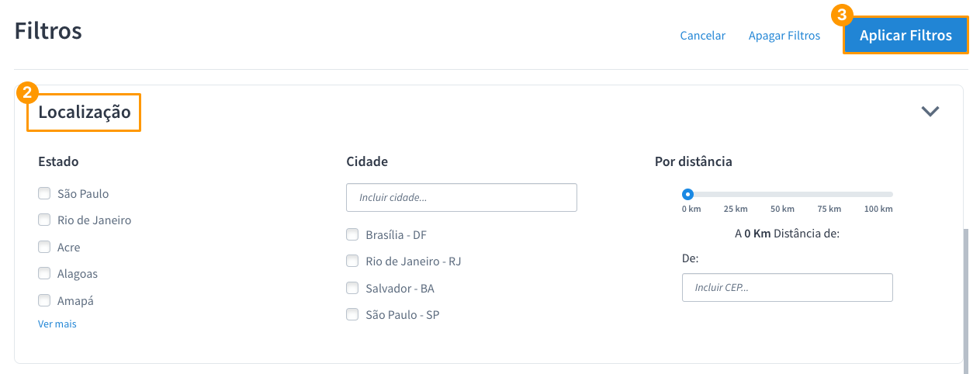Enable the São Paulo - SP city checkbox

352,314
